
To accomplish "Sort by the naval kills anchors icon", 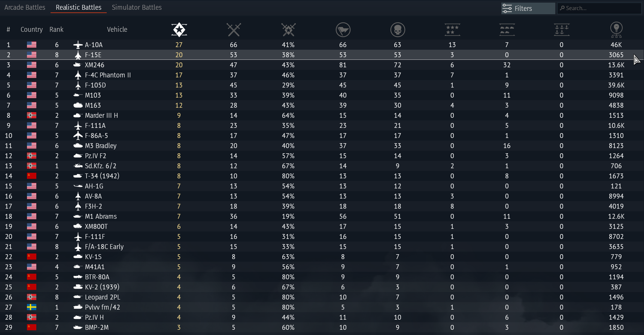I will [x=562, y=30].
